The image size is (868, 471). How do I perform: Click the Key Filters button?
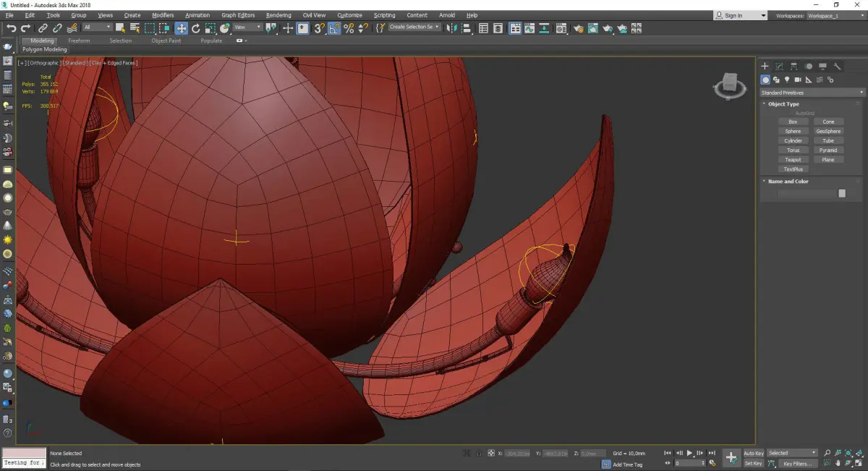point(798,463)
